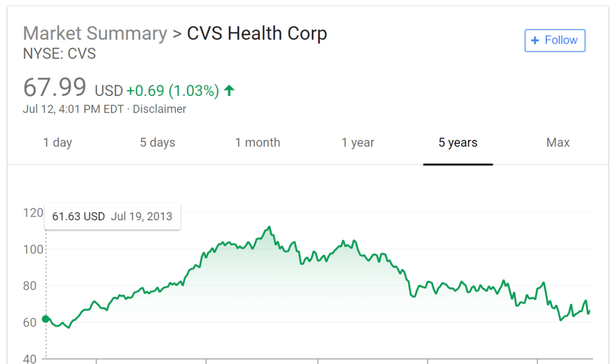
Task: Click the green up arrow icon
Action: 229,91
